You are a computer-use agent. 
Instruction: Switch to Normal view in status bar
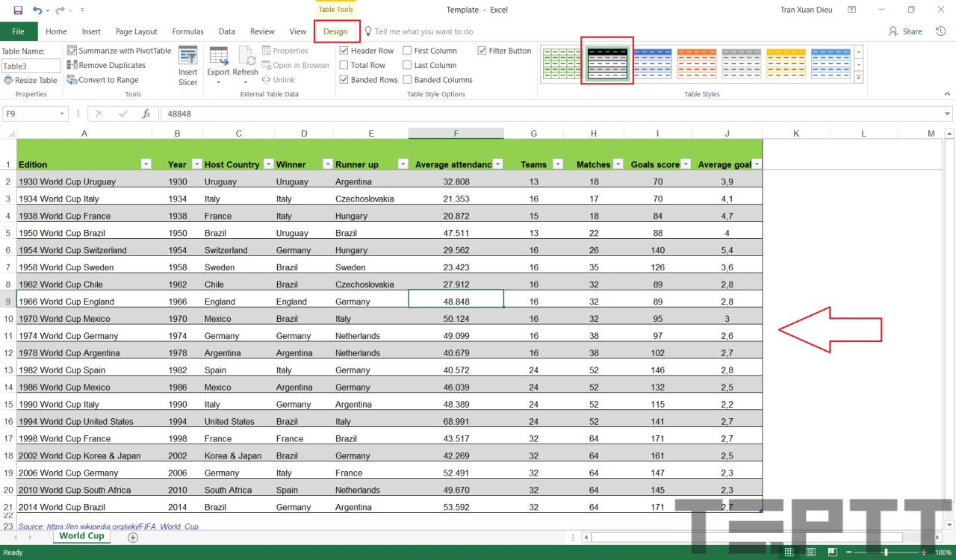point(789,553)
